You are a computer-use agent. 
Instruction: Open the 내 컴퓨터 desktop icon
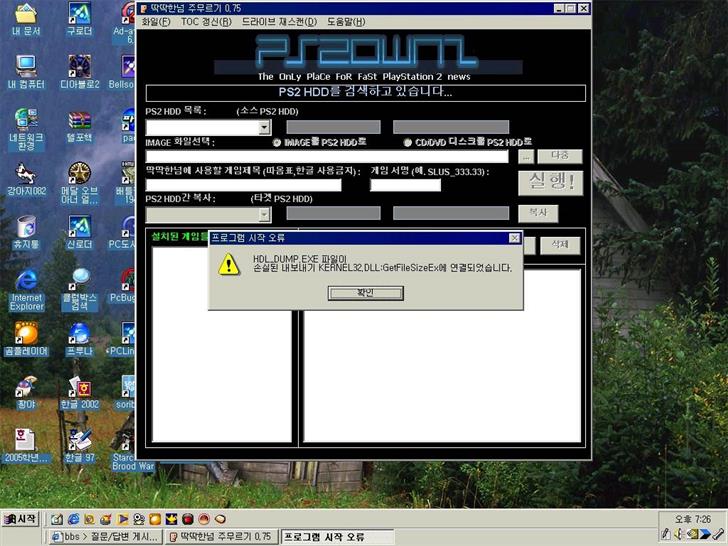(26, 72)
